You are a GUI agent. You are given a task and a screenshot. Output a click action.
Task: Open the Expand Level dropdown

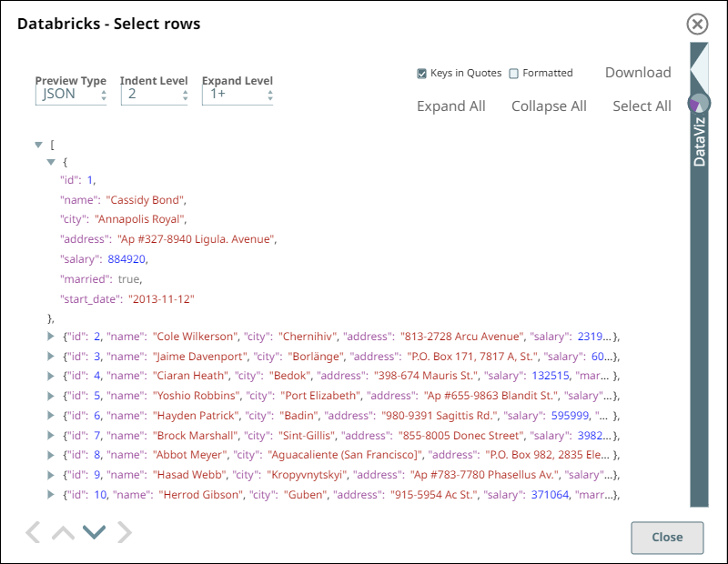point(238,94)
